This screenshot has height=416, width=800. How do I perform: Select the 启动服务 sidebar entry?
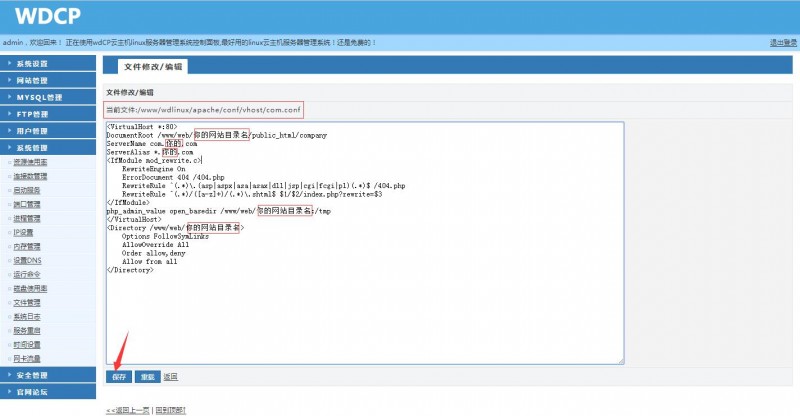pyautogui.click(x=28, y=190)
